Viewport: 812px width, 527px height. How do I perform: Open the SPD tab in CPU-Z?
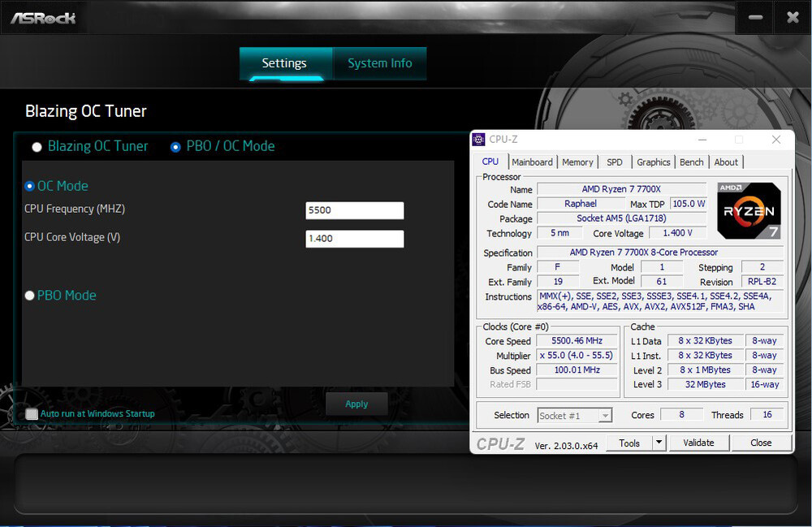click(x=615, y=162)
